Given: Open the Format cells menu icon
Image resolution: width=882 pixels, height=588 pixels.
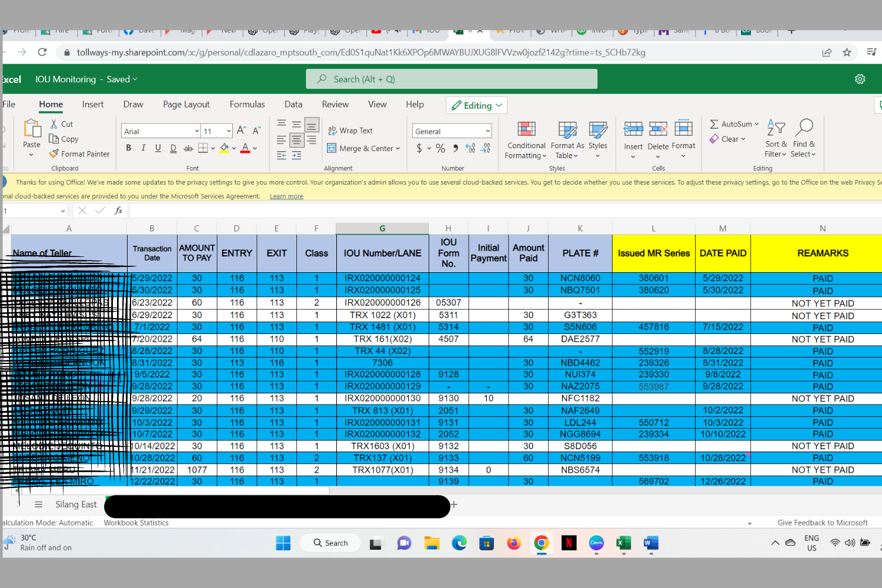Looking at the screenshot, I should pyautogui.click(x=683, y=128).
